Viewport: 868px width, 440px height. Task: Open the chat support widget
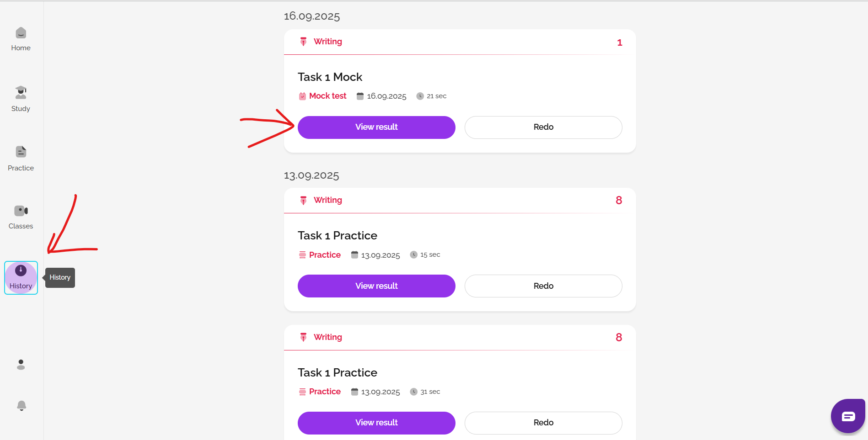[848, 416]
